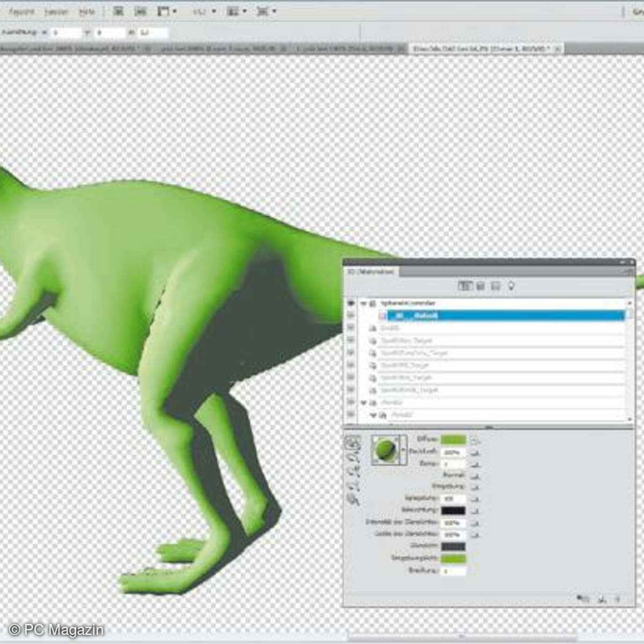This screenshot has height=644, width=644.
Task: Click the whole scene filter icon
Action: pos(464,286)
